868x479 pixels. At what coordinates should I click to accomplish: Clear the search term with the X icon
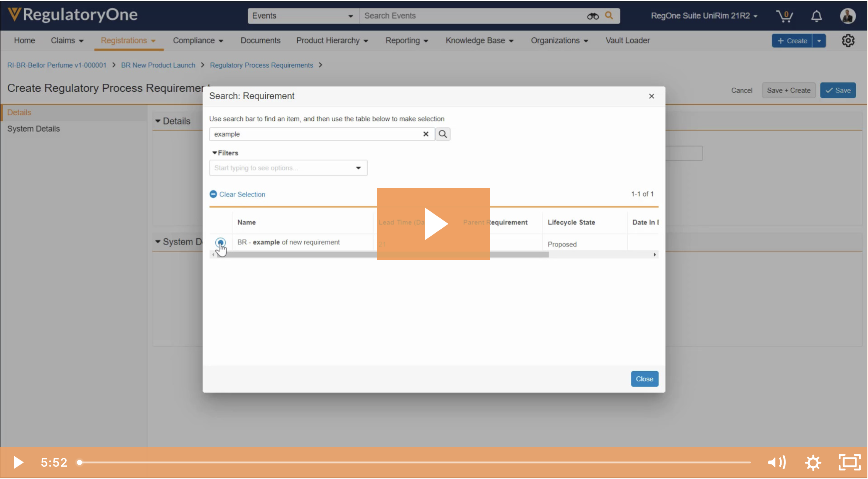tap(426, 134)
